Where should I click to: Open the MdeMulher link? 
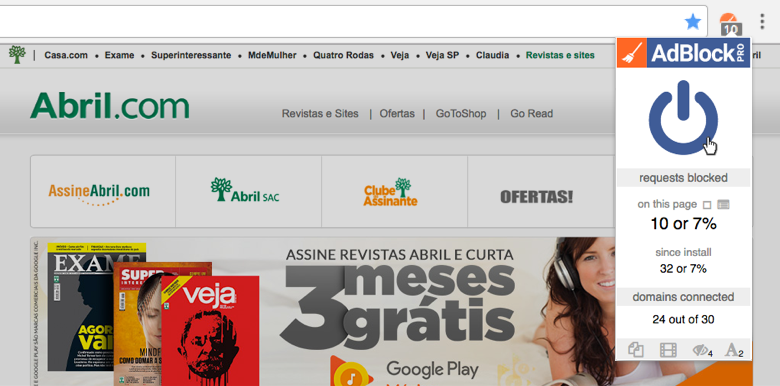[x=272, y=55]
